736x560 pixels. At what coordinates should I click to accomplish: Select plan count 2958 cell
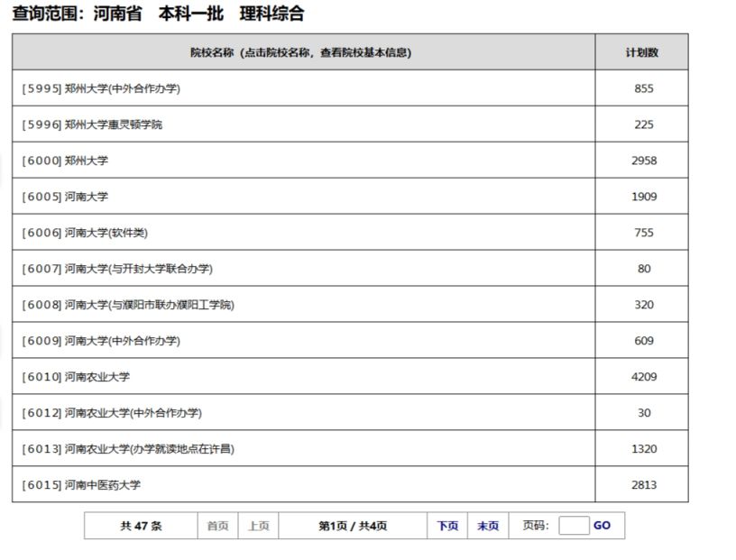[x=643, y=161]
